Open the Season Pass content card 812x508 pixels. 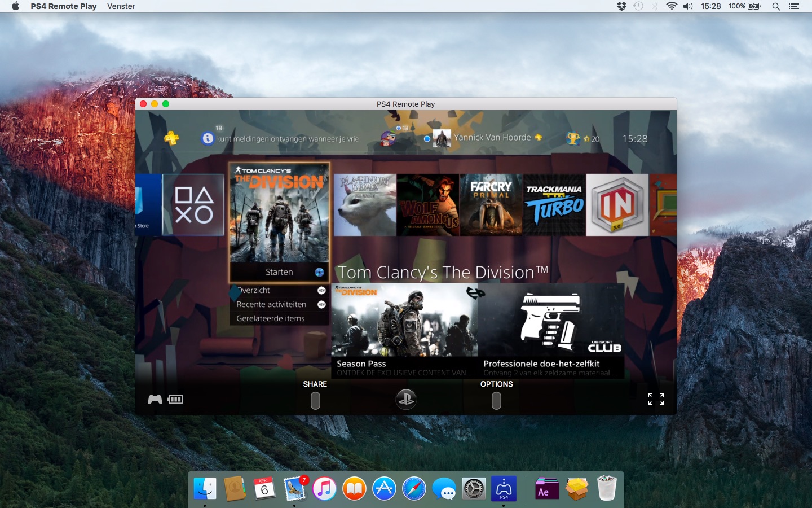point(404,331)
